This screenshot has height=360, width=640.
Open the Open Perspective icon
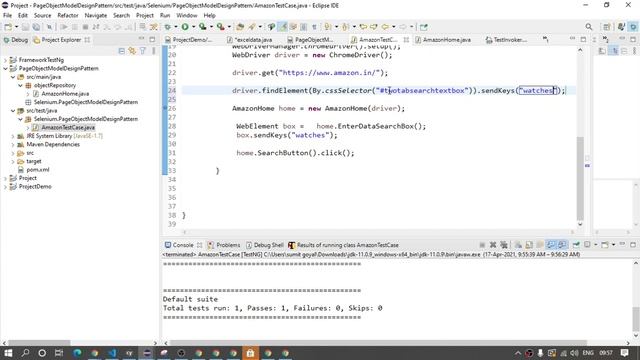tap(607, 27)
